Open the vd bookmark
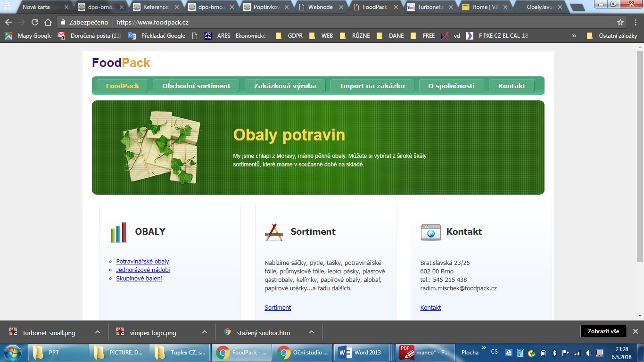This screenshot has height=362, width=644. click(x=451, y=35)
